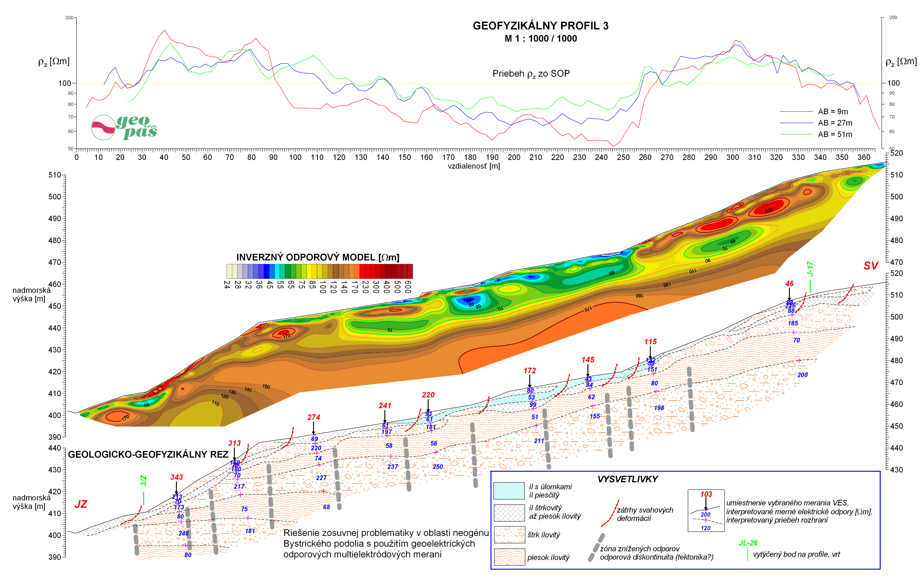Click the blue resistivity value 211
Viewport: 924px width, 580px height.
pos(539,441)
